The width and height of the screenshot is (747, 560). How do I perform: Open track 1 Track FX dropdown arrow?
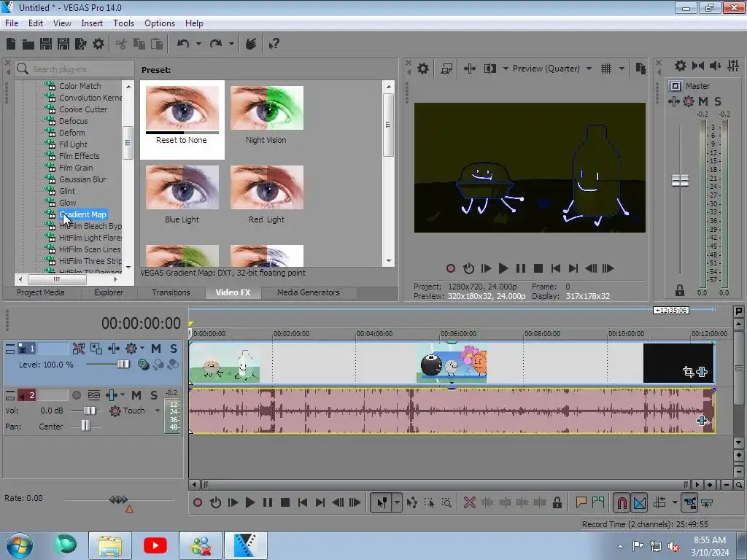click(142, 349)
